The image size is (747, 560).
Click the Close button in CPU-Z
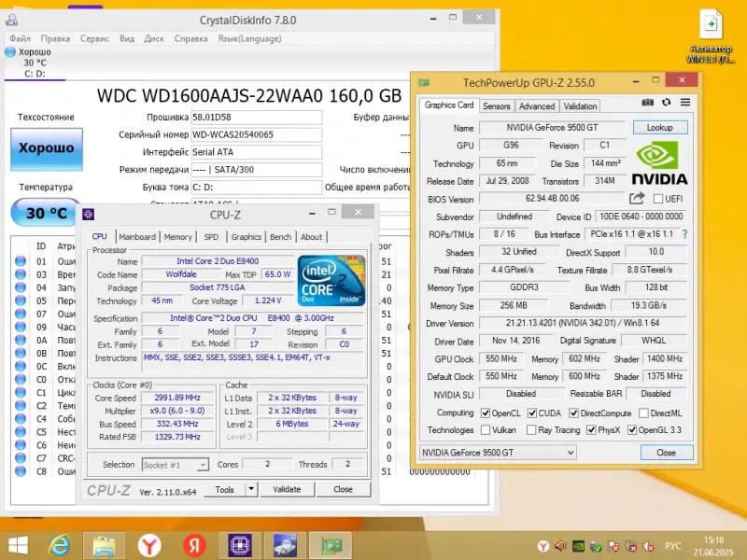(343, 489)
